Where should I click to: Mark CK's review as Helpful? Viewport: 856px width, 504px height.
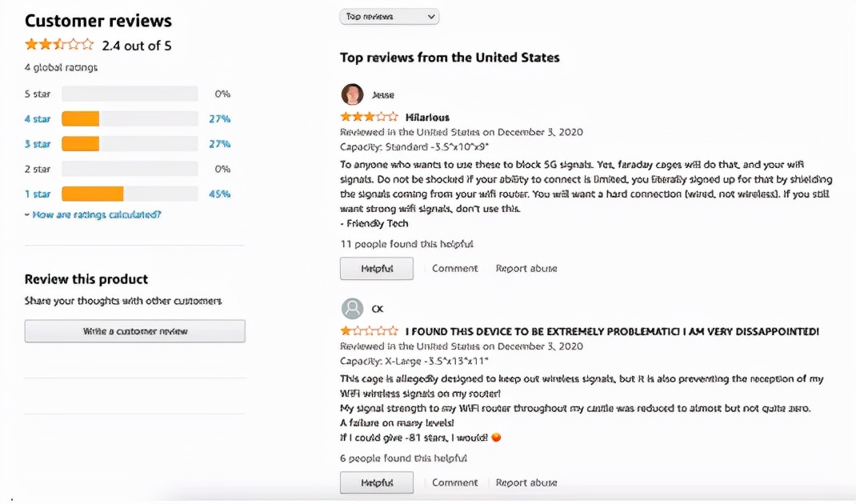377,482
